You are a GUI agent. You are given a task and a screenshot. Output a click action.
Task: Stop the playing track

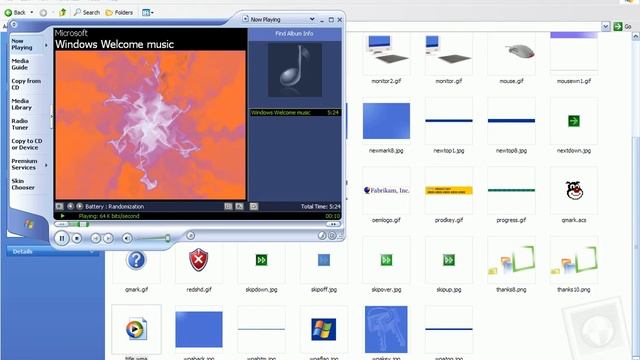pos(76,238)
